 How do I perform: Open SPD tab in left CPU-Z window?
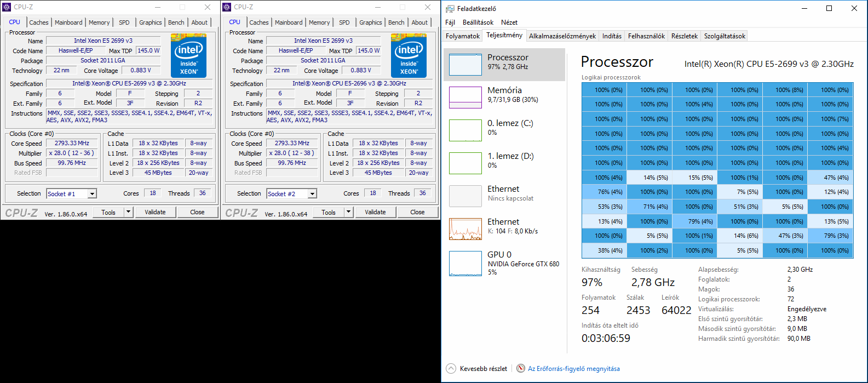[124, 22]
